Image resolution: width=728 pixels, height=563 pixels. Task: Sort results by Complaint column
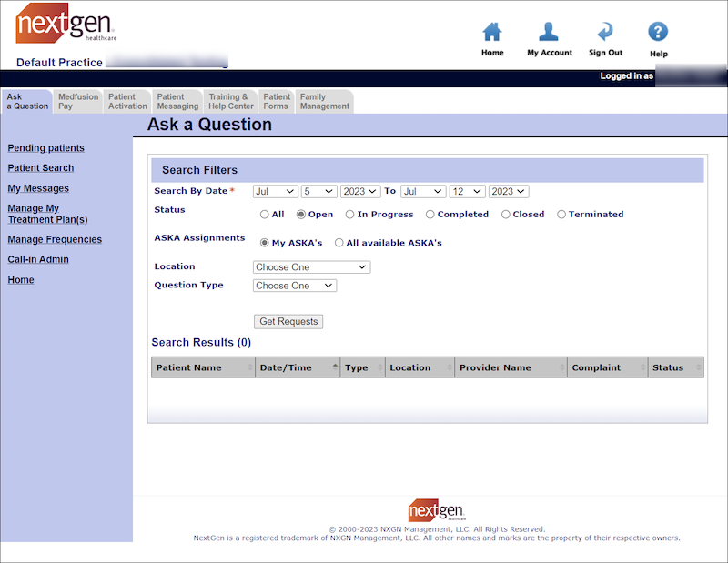tap(607, 367)
